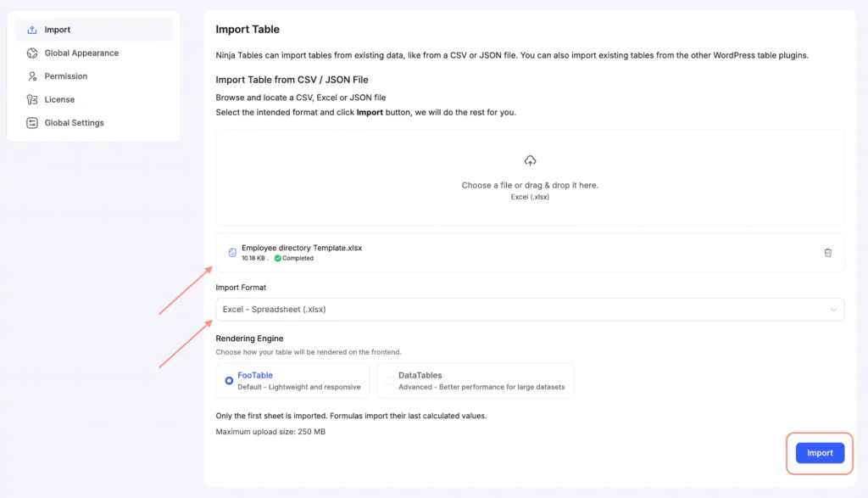Click the green Completed checkmark icon
868x498 pixels.
pos(278,258)
